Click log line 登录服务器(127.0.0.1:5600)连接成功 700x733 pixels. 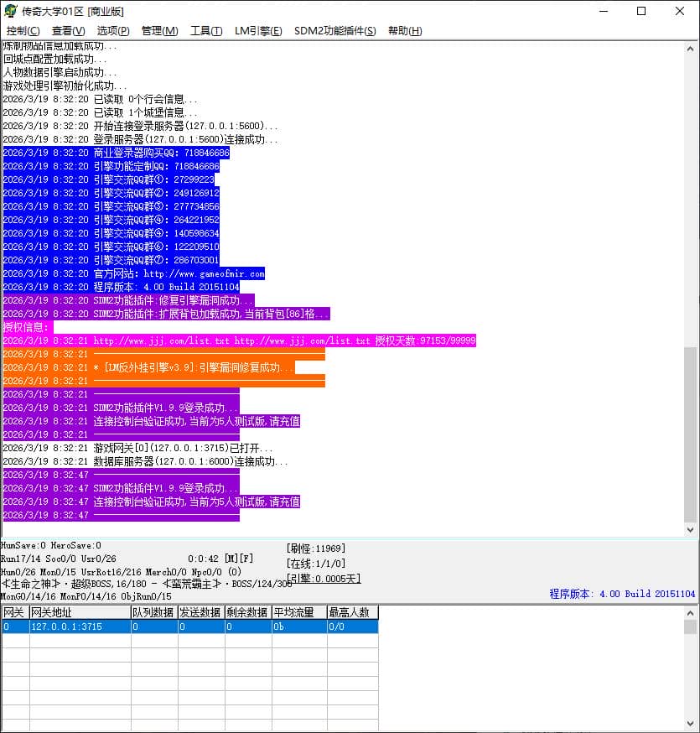140,140
